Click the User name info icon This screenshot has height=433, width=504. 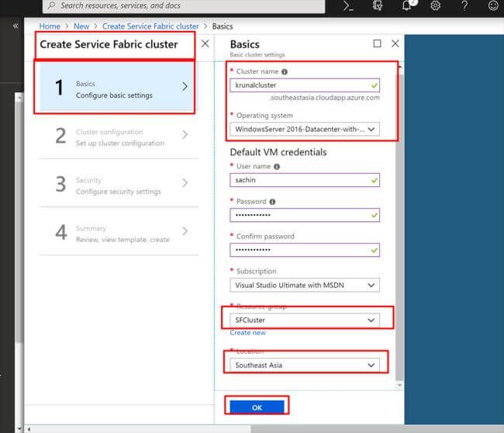(x=277, y=167)
